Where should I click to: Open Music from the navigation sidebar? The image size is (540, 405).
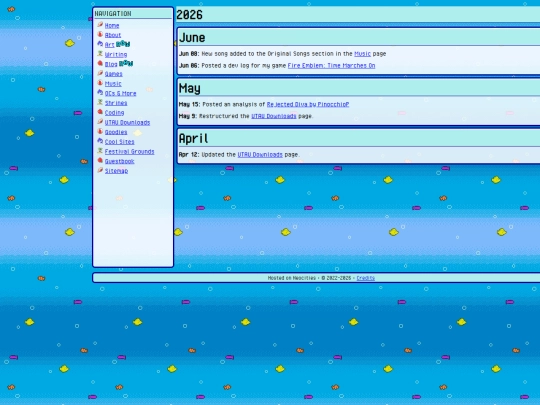point(113,84)
